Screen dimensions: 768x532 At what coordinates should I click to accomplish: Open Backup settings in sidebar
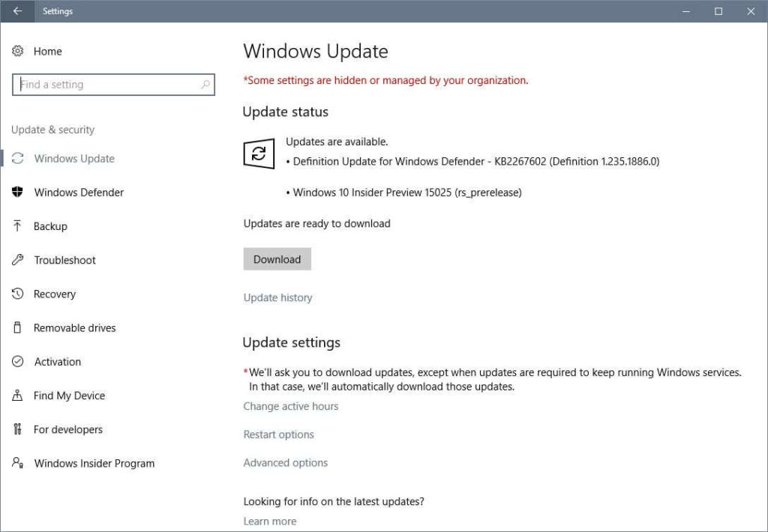[52, 226]
